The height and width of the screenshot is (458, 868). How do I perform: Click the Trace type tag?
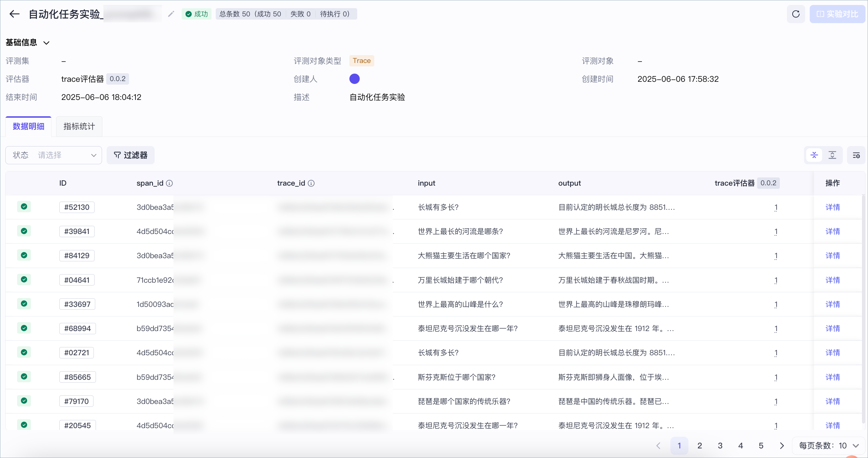tap(361, 60)
